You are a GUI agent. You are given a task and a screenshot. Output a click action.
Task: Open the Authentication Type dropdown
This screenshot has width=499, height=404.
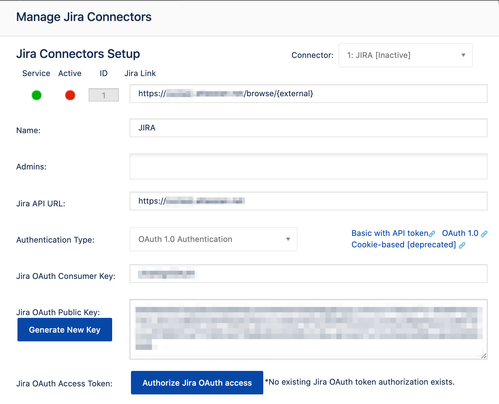(x=213, y=239)
